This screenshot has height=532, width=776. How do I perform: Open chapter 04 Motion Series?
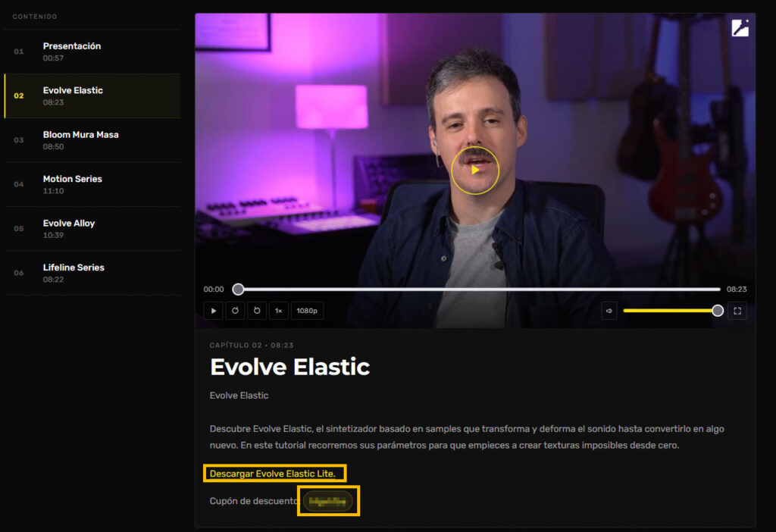click(x=92, y=185)
